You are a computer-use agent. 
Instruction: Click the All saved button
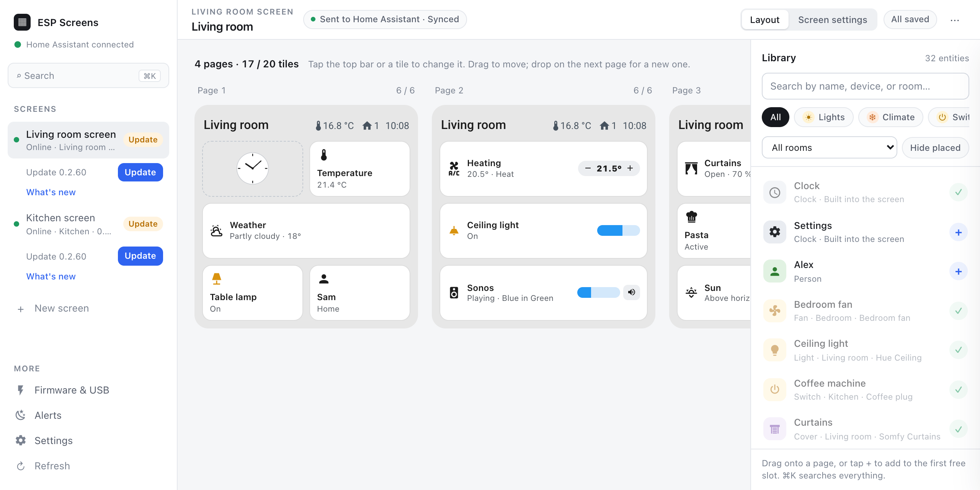(x=910, y=20)
